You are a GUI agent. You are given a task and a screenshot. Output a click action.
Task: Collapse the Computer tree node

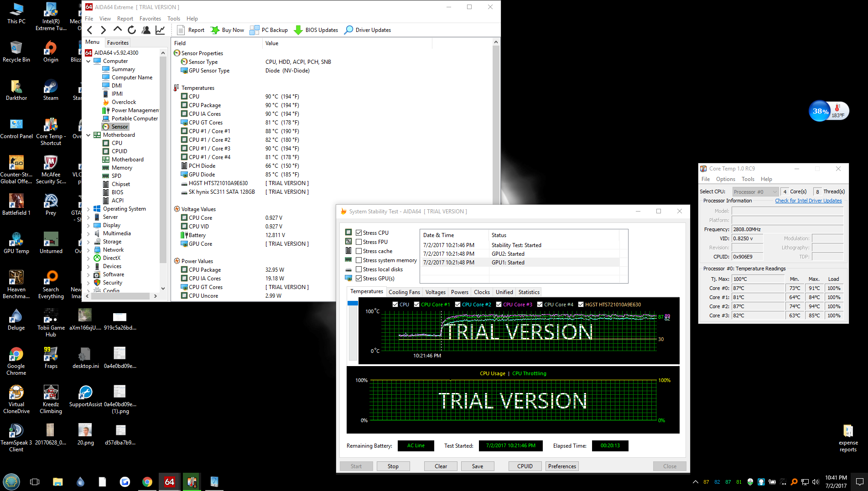click(x=88, y=61)
